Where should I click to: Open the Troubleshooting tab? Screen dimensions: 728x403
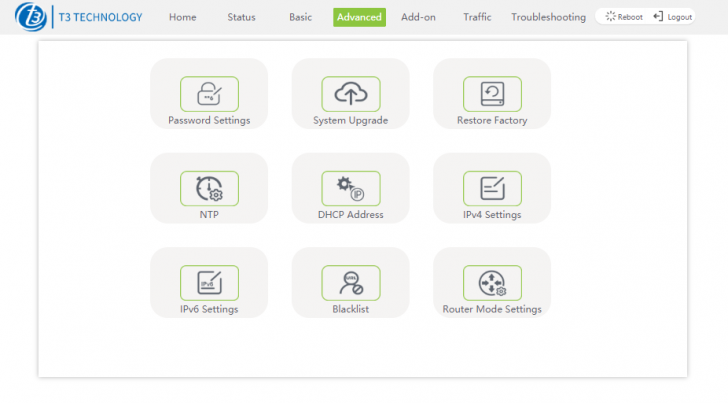(x=548, y=17)
